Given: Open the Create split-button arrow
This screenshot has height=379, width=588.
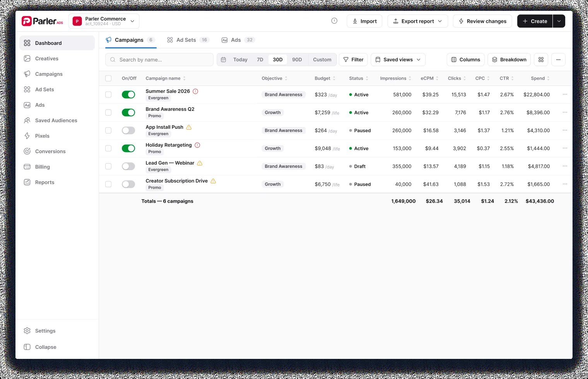Looking at the screenshot, I should pos(559,21).
